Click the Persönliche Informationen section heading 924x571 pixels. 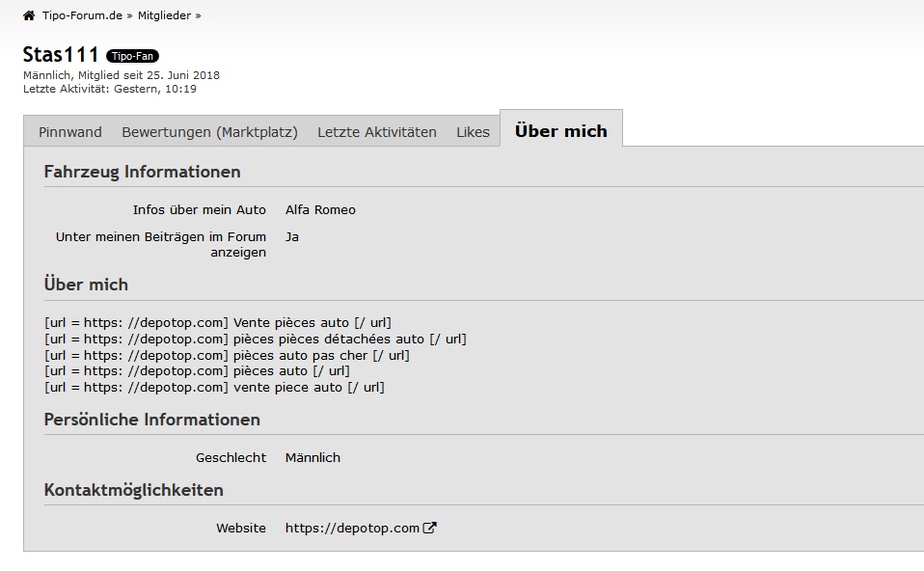pos(151,420)
